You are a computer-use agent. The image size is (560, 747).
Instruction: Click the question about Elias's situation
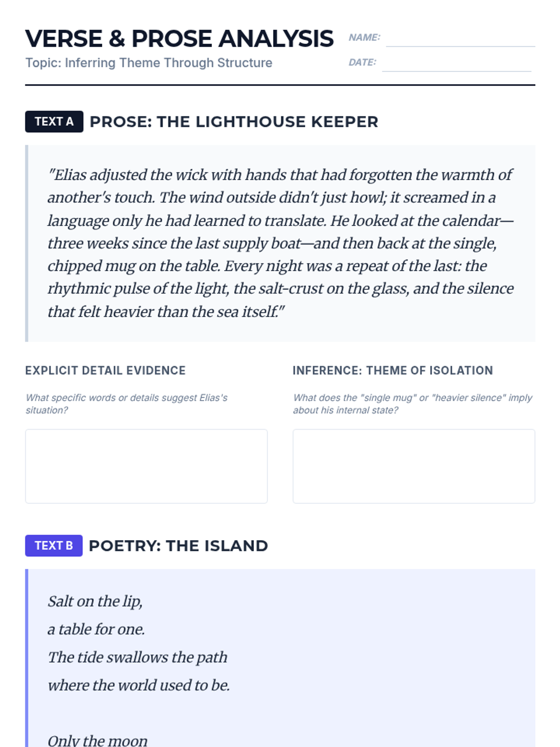point(126,404)
